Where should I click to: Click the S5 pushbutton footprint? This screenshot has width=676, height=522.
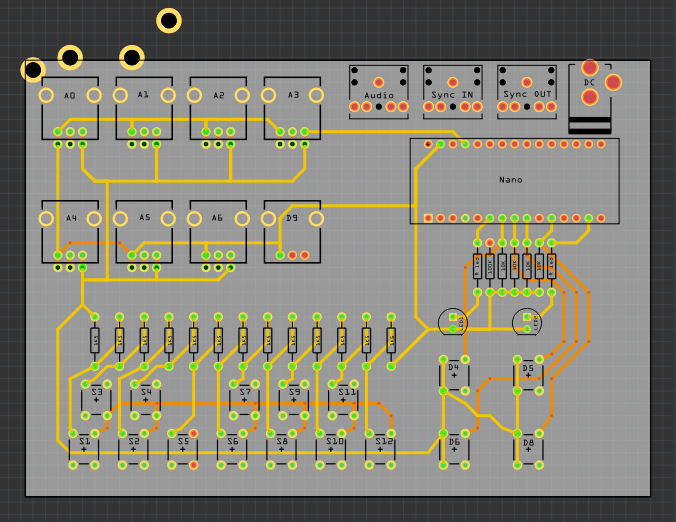[183, 446]
